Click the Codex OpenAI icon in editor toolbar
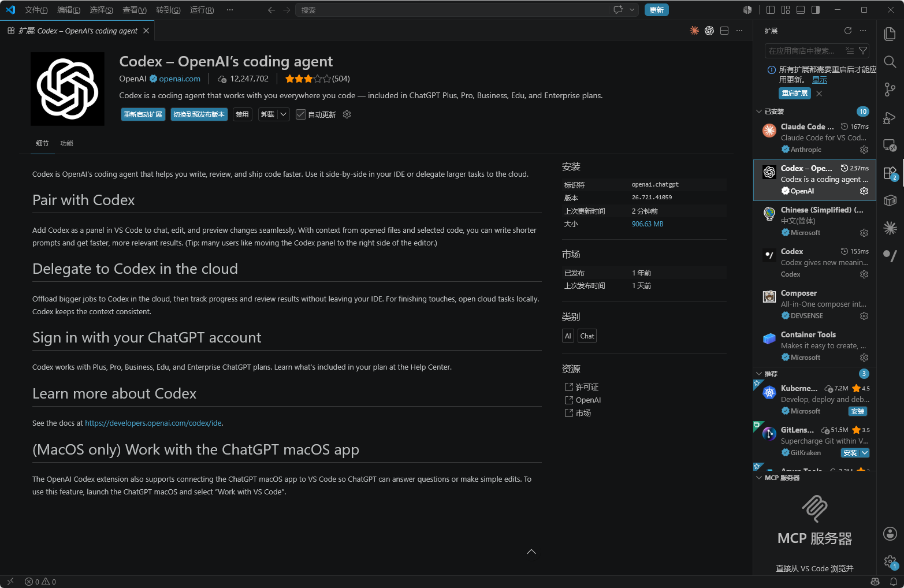904x588 pixels. click(709, 31)
